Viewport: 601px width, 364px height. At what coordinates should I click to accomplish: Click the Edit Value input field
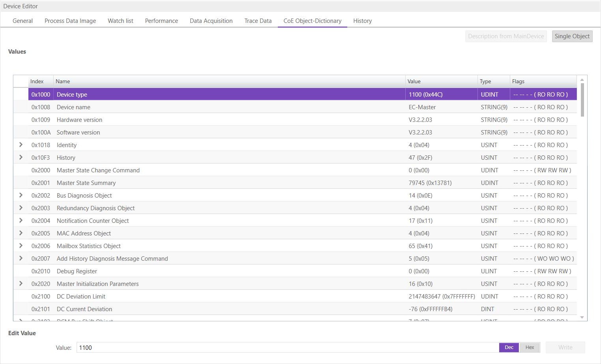tap(287, 347)
